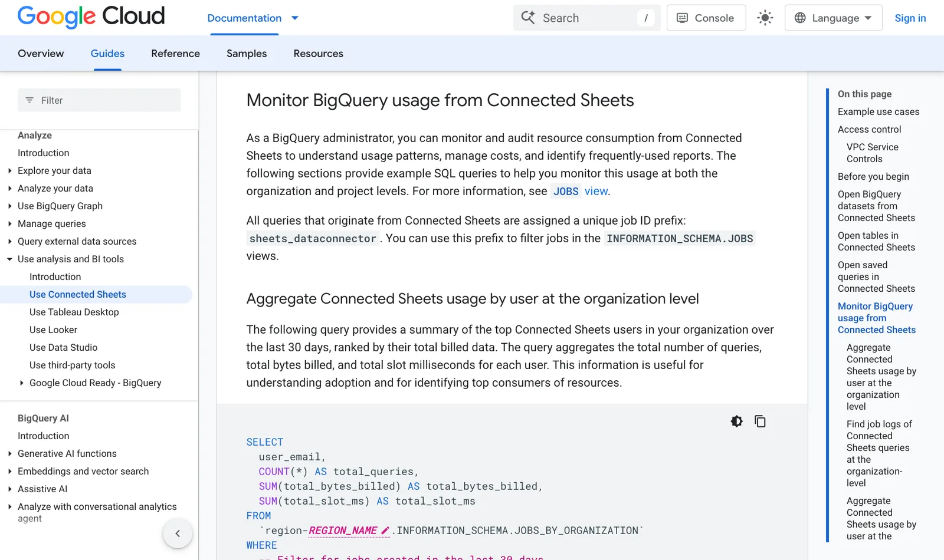This screenshot has width=944, height=560.
Task: Go to Before you begin section
Action: 873,177
